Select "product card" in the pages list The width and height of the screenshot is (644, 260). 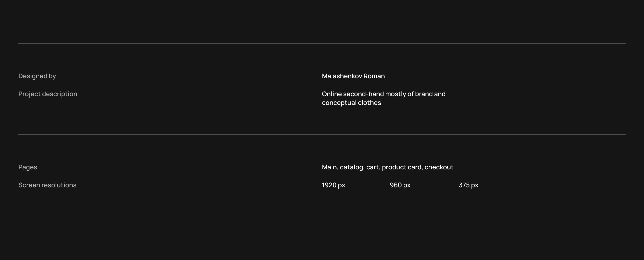pos(402,167)
